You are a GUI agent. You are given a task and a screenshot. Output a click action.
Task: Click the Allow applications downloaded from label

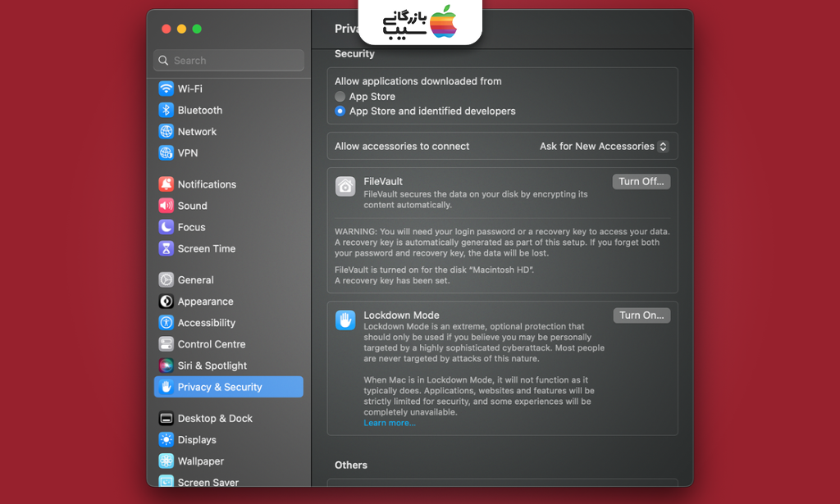(418, 81)
